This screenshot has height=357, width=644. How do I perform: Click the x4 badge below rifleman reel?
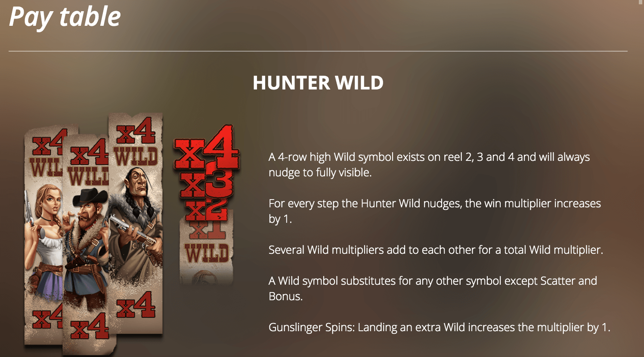point(136,305)
